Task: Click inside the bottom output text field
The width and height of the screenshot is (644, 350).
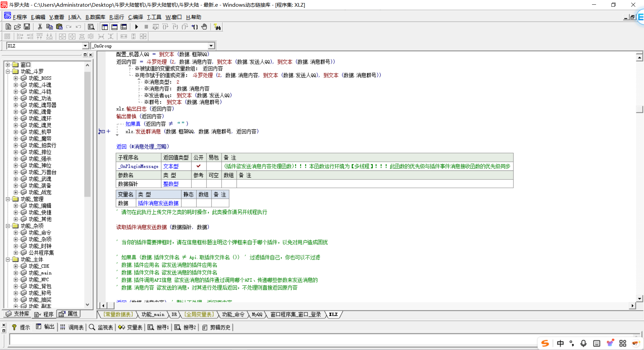Action: pos(268,340)
